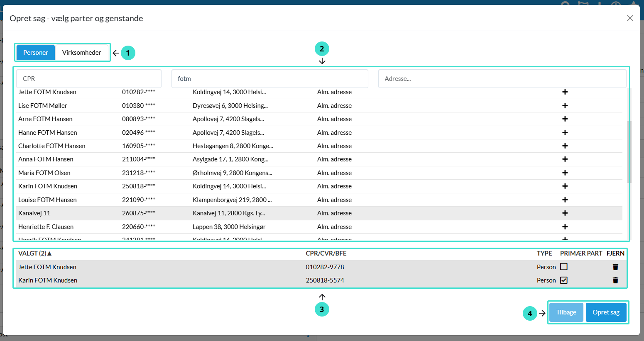Close the Opret sag dialog

click(x=630, y=18)
